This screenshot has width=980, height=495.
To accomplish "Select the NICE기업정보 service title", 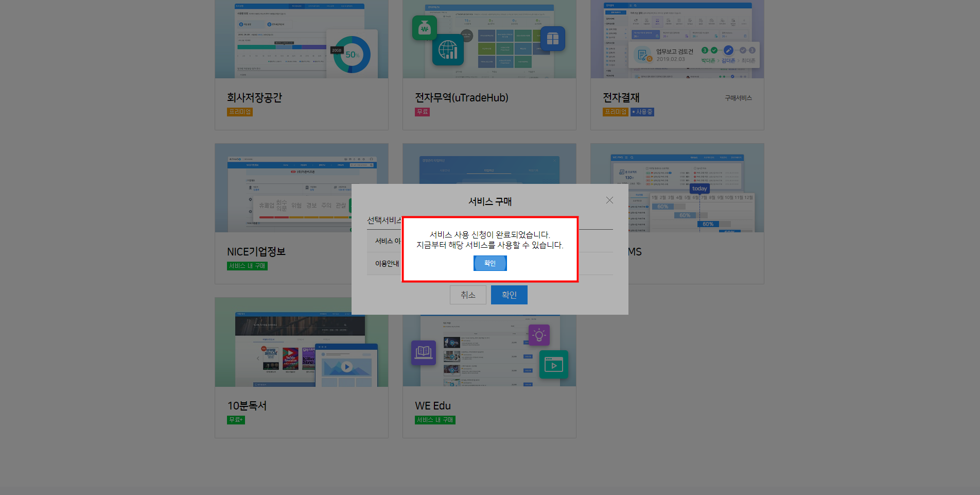I will pos(256,252).
